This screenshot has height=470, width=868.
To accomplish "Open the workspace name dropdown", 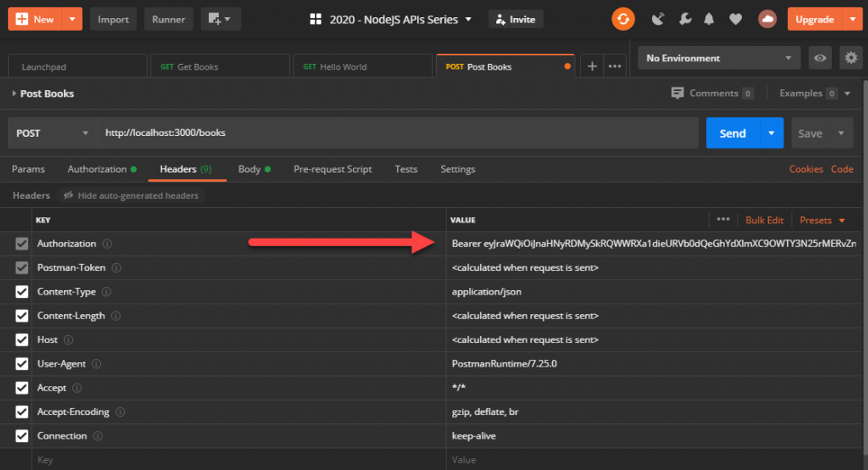I will [x=400, y=20].
